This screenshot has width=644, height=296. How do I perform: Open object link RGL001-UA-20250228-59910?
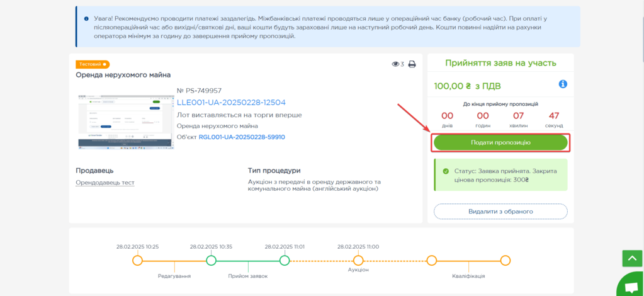[x=242, y=137]
